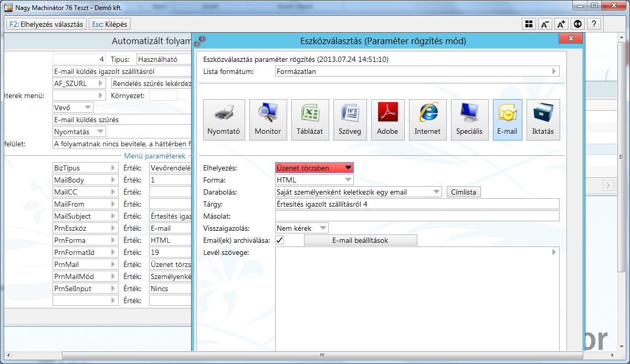Open help with question mark icon
The height and width of the screenshot is (364, 630).
coord(594,24)
